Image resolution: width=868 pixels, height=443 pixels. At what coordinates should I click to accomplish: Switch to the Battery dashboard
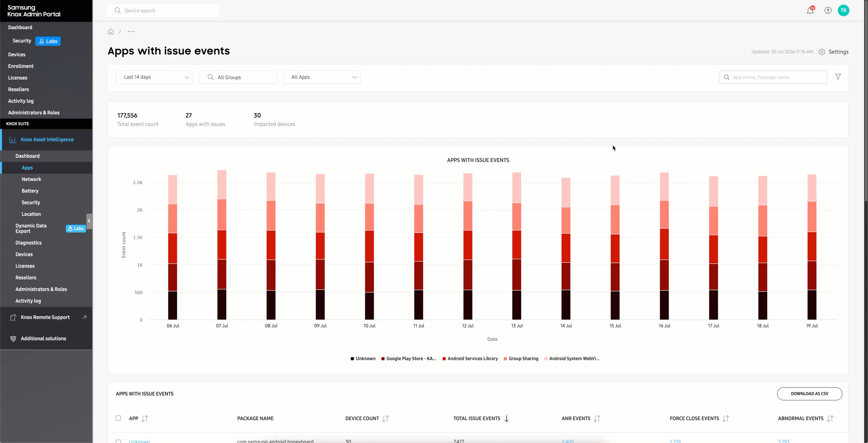point(30,191)
